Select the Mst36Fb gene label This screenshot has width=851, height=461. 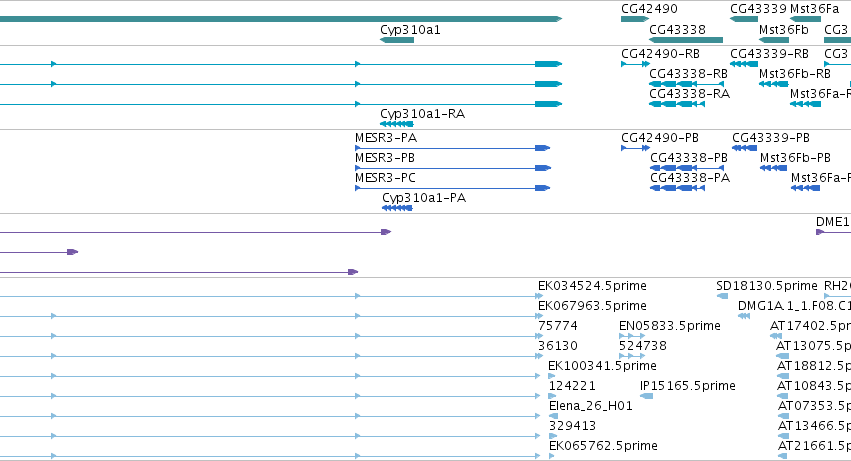783,29
